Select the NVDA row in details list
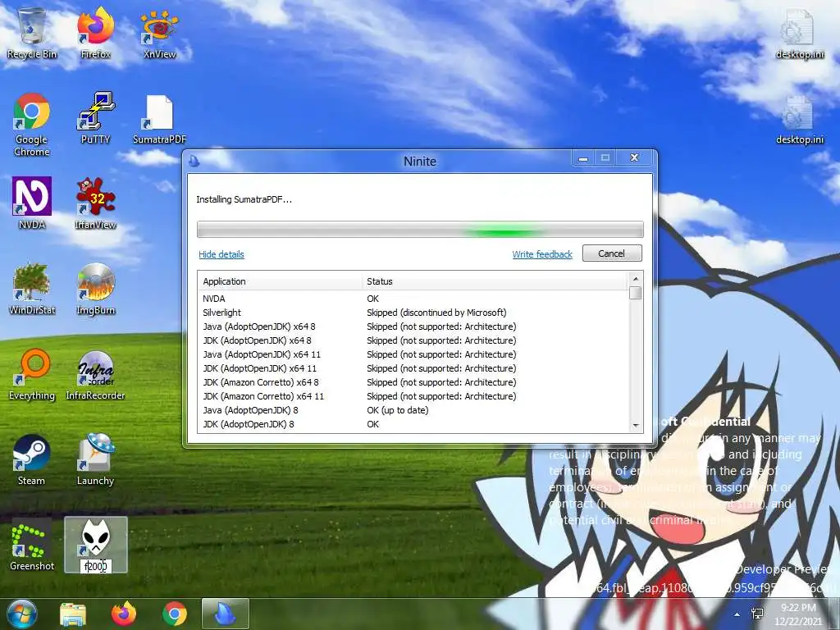840x630 pixels. click(x=413, y=299)
